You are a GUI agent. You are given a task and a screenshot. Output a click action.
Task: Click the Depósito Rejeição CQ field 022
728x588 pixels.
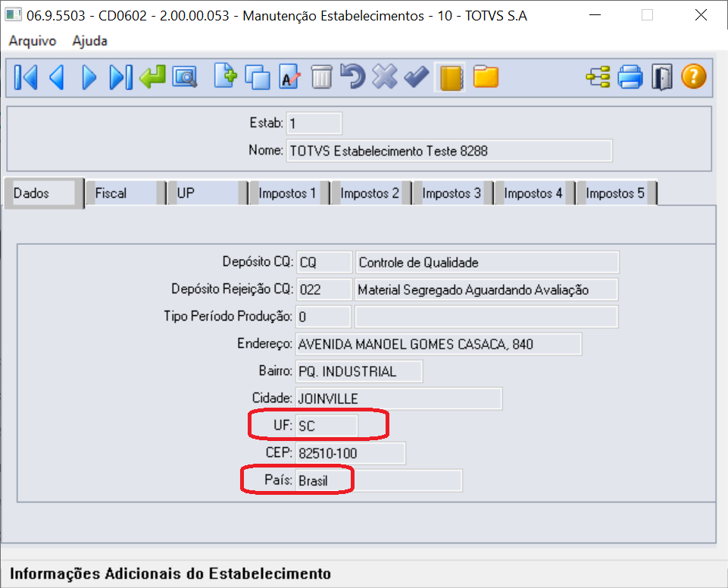pos(323,289)
